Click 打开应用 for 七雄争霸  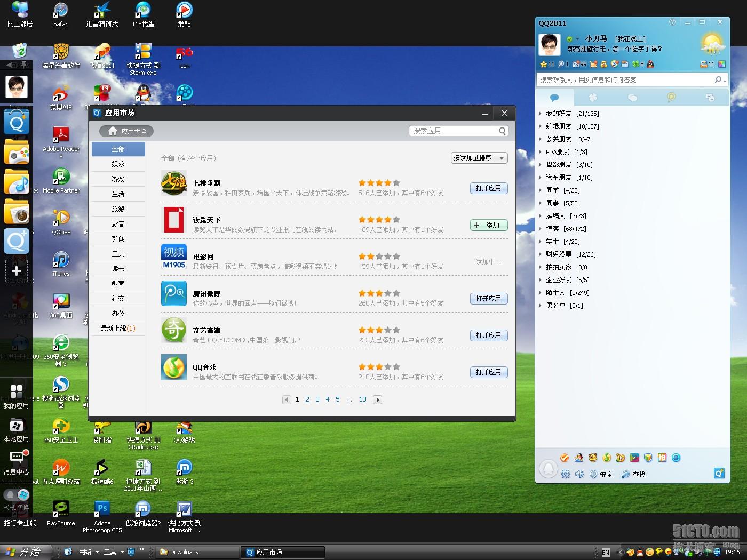[488, 188]
